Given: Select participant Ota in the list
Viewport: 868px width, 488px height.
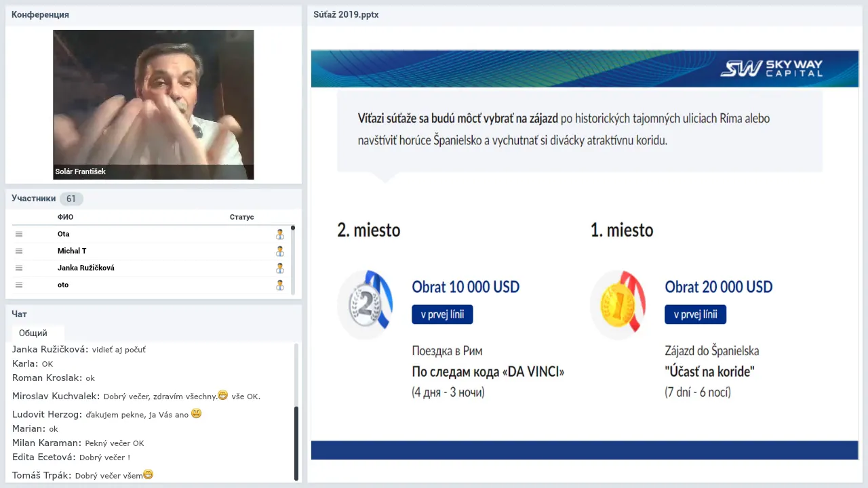Looking at the screenshot, I should [x=152, y=234].
